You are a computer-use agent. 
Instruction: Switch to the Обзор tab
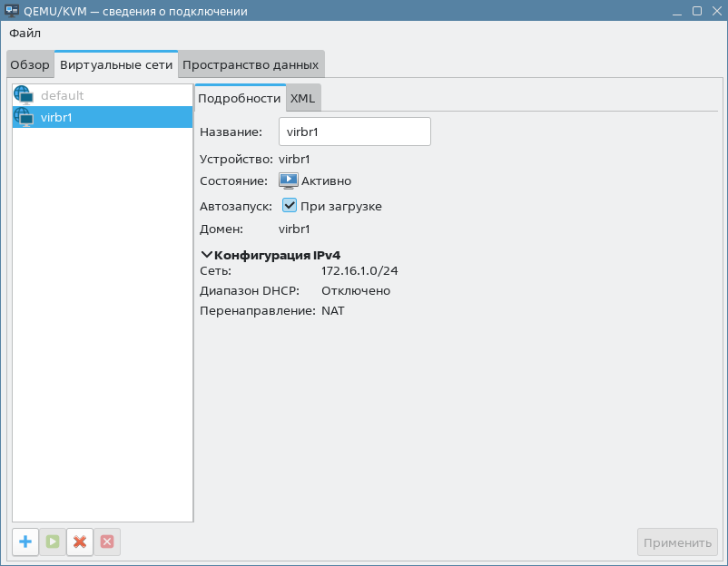click(x=30, y=65)
